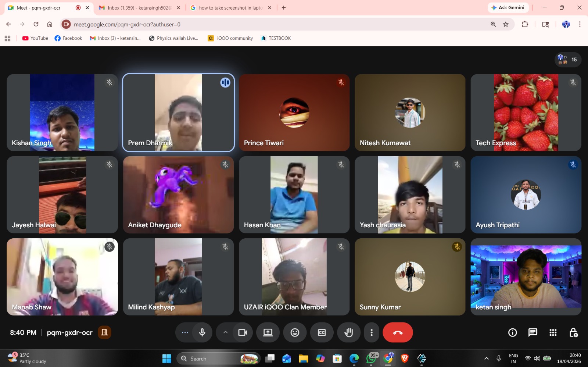
Task: Open WhatsApp from the Windows taskbar
Action: (x=371, y=358)
